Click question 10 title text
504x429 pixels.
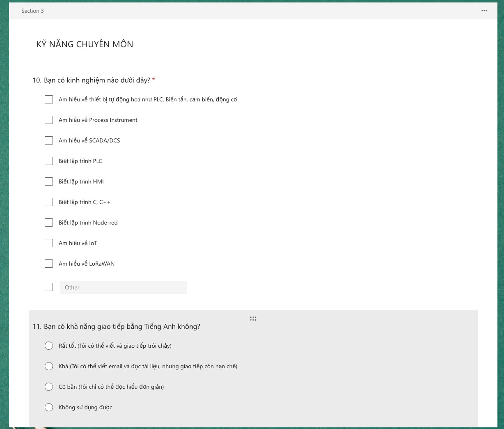[x=97, y=80]
